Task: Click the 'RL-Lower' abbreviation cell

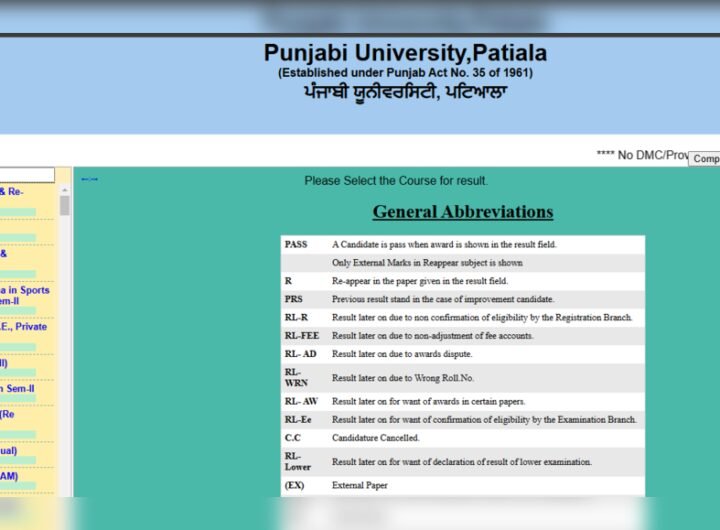Action: point(298,462)
